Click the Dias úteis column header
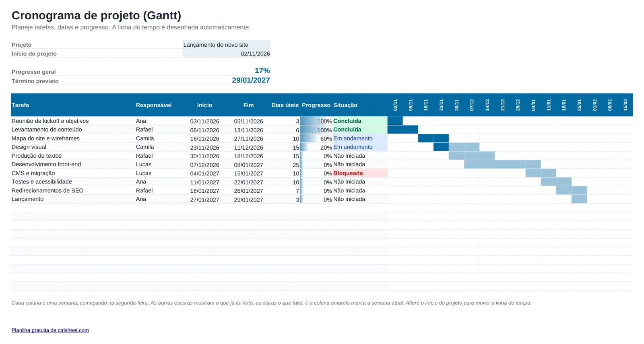The image size is (644, 344). [x=285, y=105]
